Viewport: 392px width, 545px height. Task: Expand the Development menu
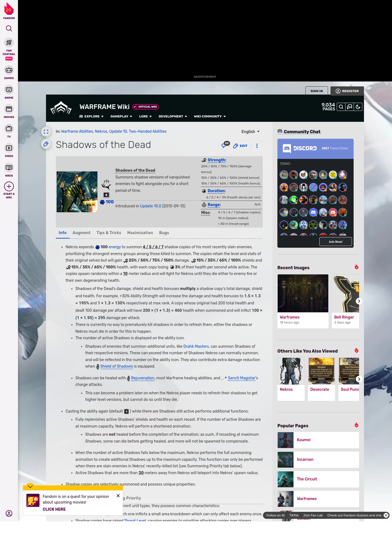(173, 116)
